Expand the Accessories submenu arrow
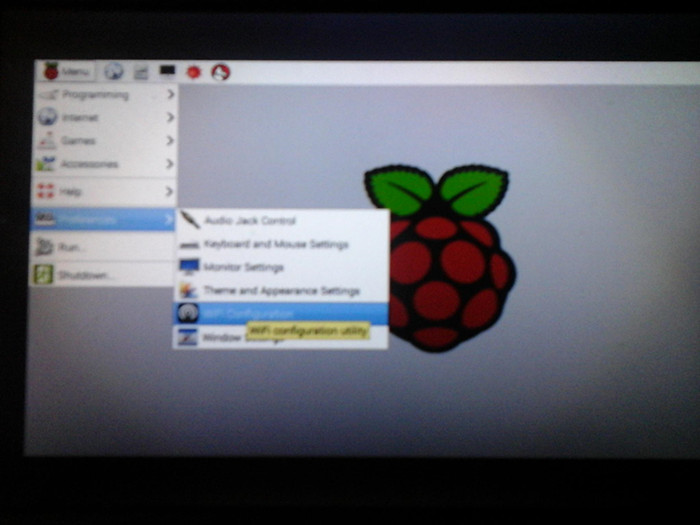The width and height of the screenshot is (700, 525). [x=170, y=164]
